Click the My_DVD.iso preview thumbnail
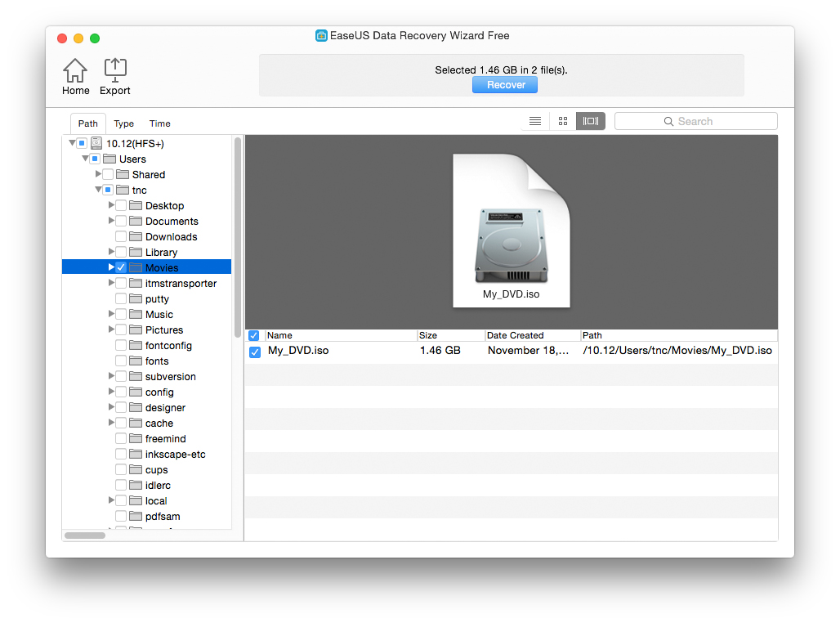Screen dimensions: 840x623 pos(511,231)
